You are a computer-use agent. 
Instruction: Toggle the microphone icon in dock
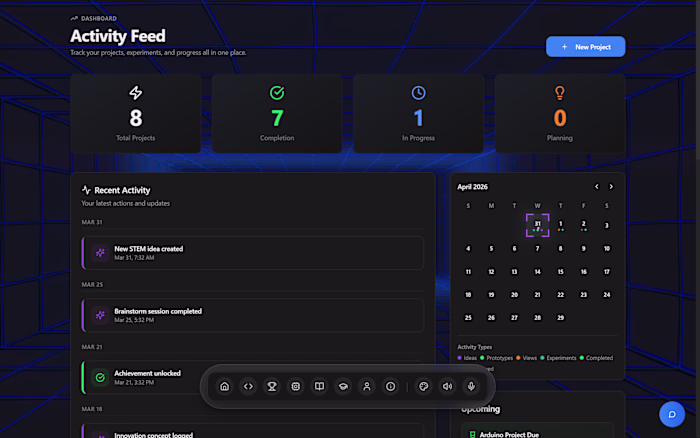471,386
